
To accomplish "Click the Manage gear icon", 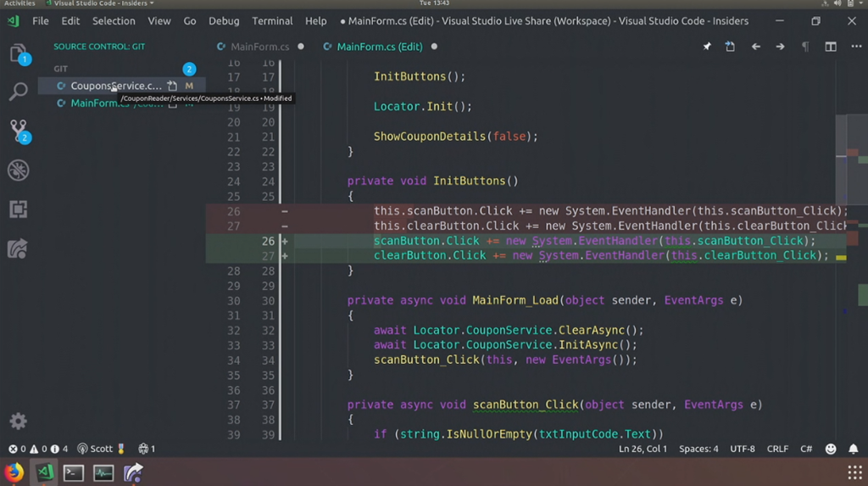I will point(18,421).
